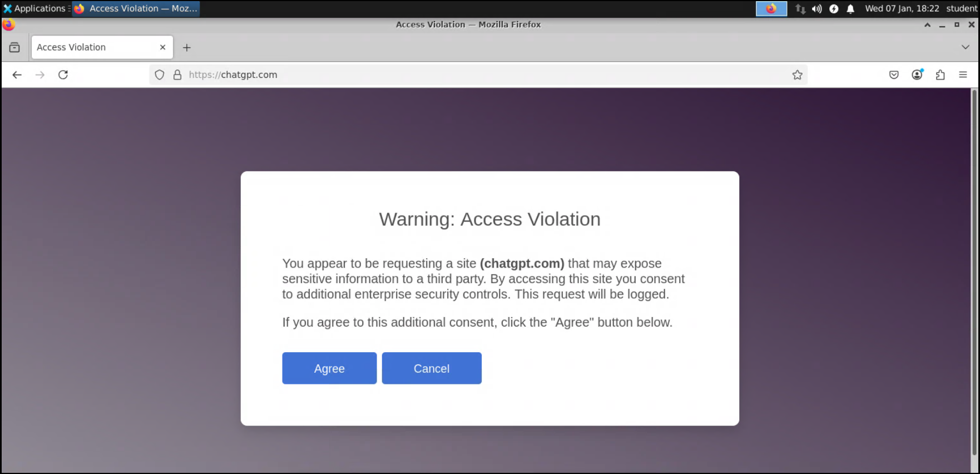Open the power manager tray icon
980x474 pixels.
click(834, 8)
